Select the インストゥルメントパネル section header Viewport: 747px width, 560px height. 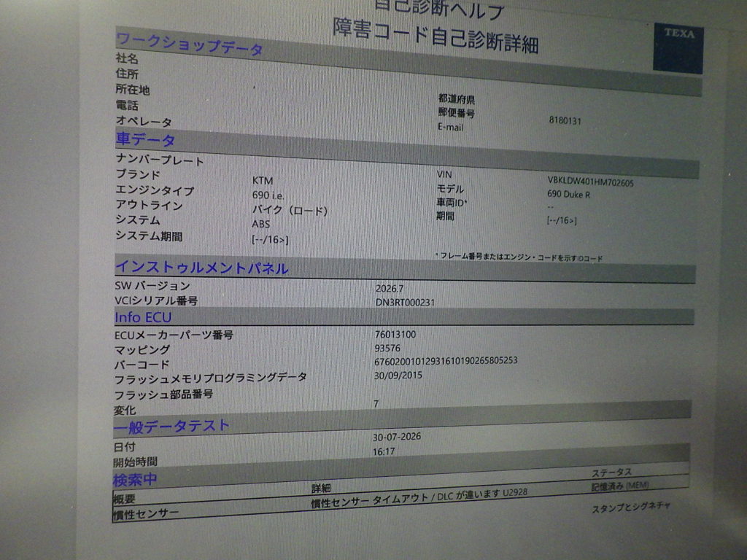click(x=201, y=268)
